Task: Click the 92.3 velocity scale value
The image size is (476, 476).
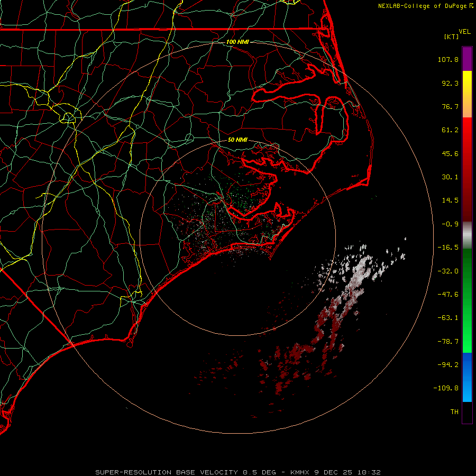Action: 450,83
